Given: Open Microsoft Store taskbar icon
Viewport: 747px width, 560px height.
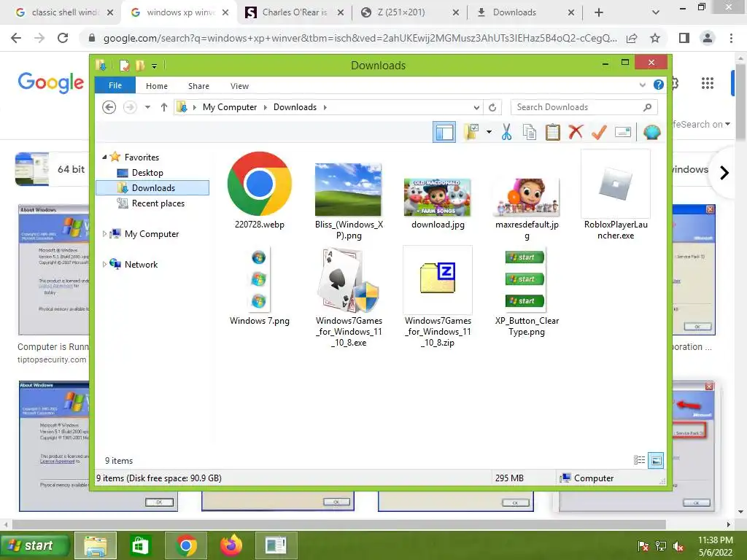Looking at the screenshot, I should 139,545.
